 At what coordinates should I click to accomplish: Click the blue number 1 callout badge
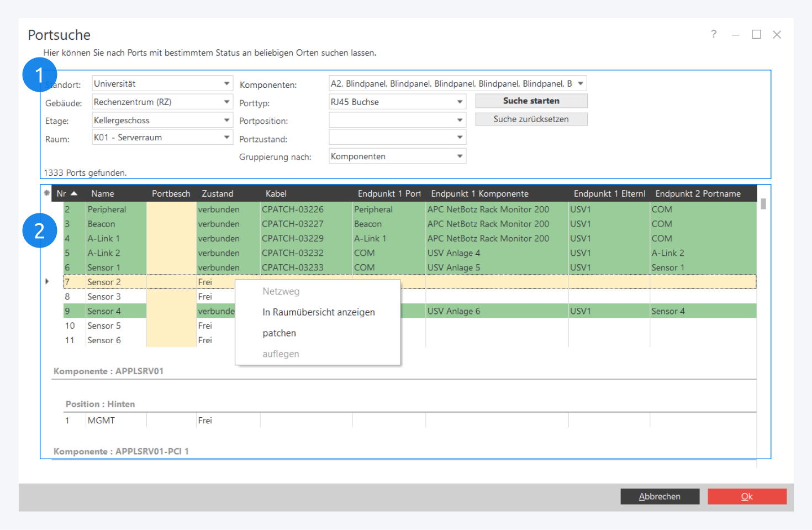coord(39,75)
